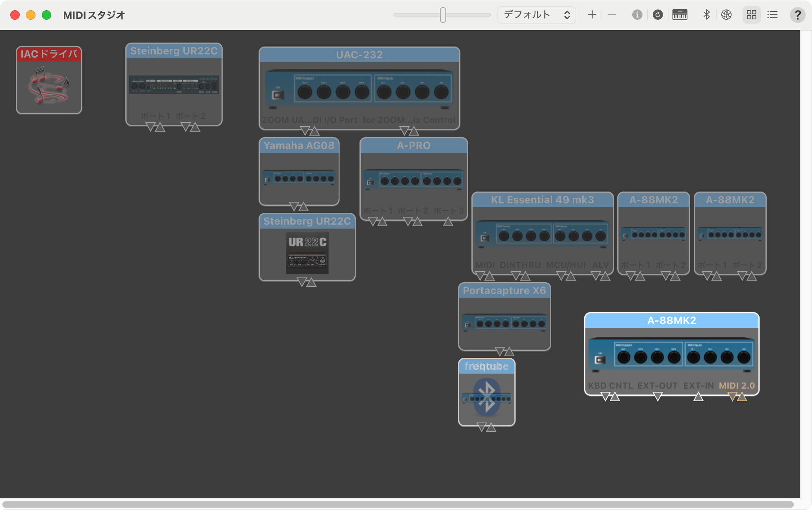Select the Portacapture X6 device

click(504, 316)
